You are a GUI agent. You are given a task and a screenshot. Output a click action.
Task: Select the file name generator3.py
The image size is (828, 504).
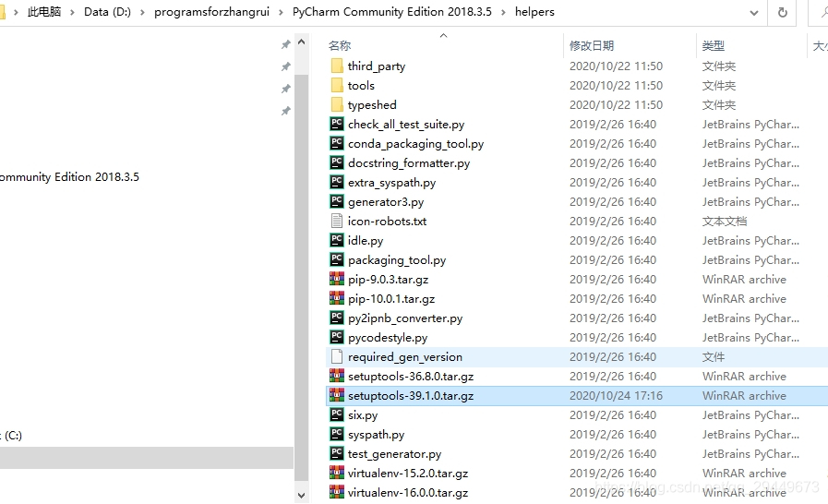click(x=386, y=202)
